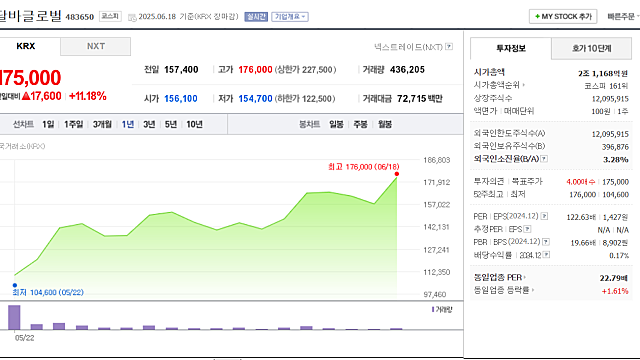Select the 10년 chart period
640x360 pixels.
click(x=194, y=124)
